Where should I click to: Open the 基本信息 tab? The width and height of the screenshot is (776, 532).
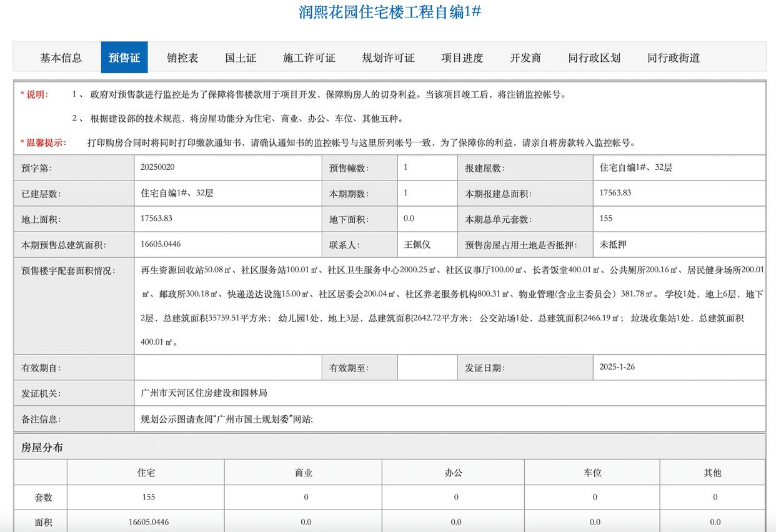(x=61, y=58)
